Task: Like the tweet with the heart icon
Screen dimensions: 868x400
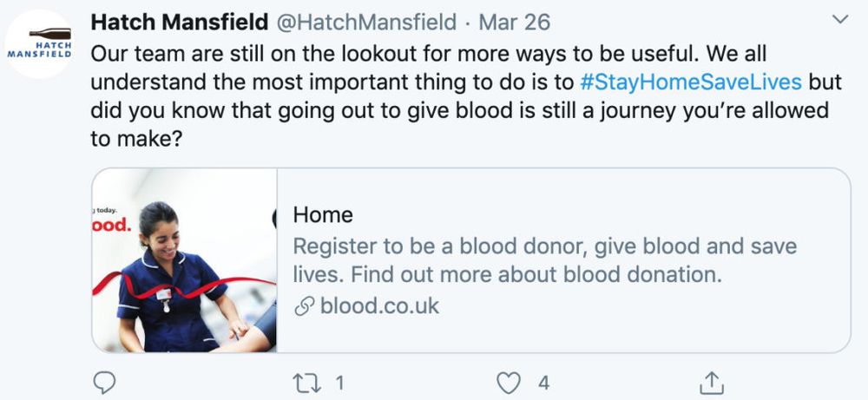Action: click(x=508, y=383)
